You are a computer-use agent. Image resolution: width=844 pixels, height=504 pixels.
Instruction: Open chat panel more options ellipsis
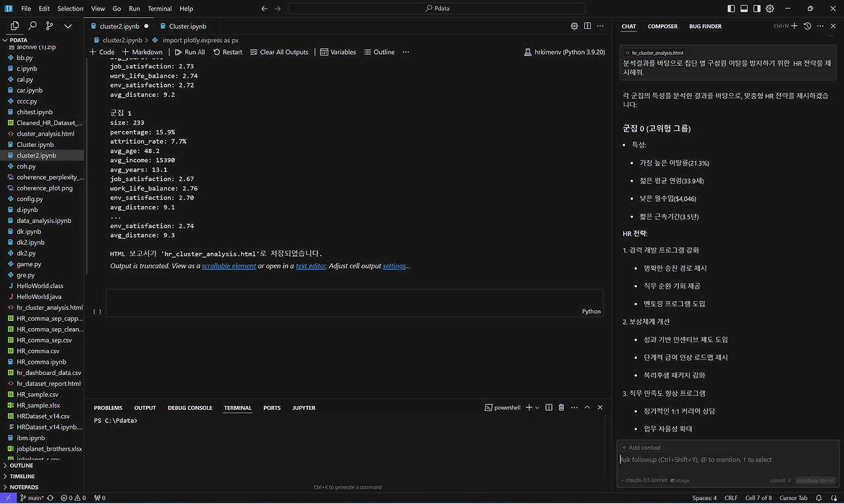pos(819,26)
